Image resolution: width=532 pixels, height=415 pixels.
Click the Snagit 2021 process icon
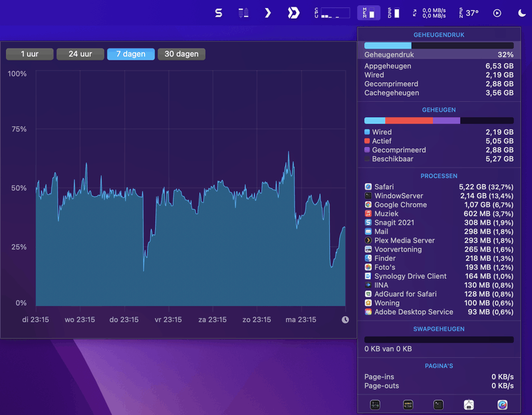(368, 222)
